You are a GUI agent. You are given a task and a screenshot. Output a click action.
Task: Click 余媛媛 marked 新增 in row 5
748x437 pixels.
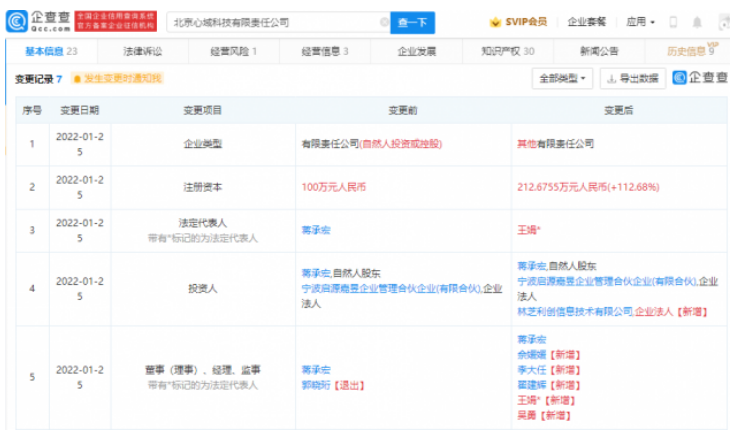531,354
